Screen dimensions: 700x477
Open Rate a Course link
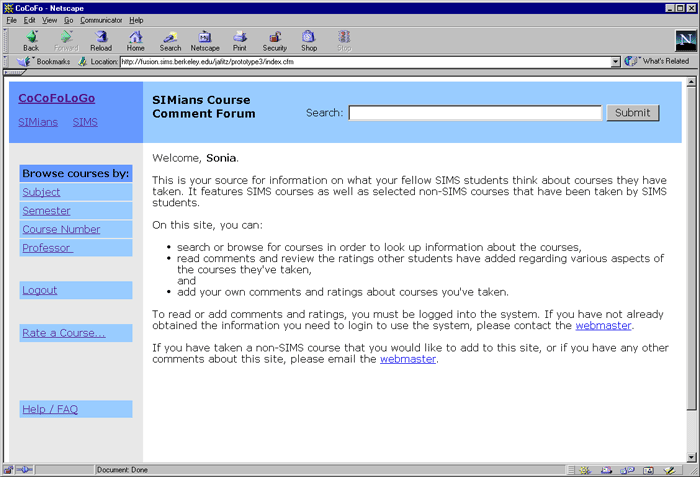click(x=64, y=333)
